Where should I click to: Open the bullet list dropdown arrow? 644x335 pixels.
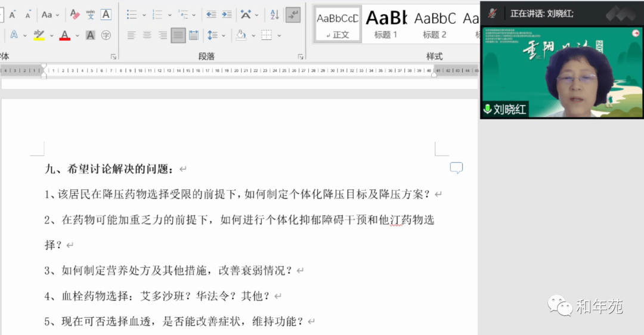pyautogui.click(x=144, y=15)
